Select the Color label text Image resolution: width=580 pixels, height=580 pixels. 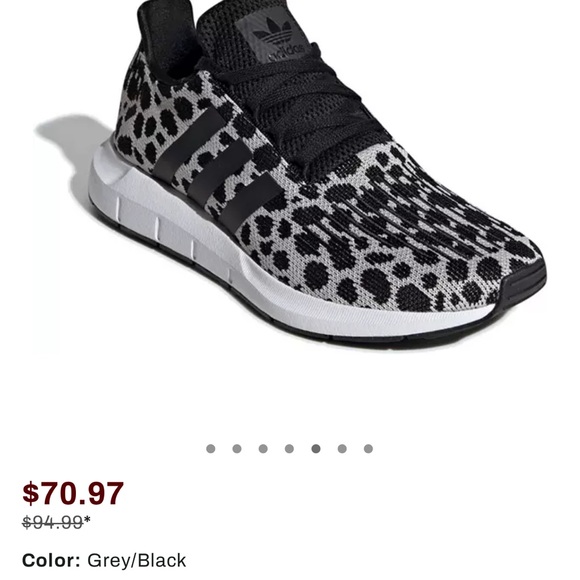coord(51,560)
